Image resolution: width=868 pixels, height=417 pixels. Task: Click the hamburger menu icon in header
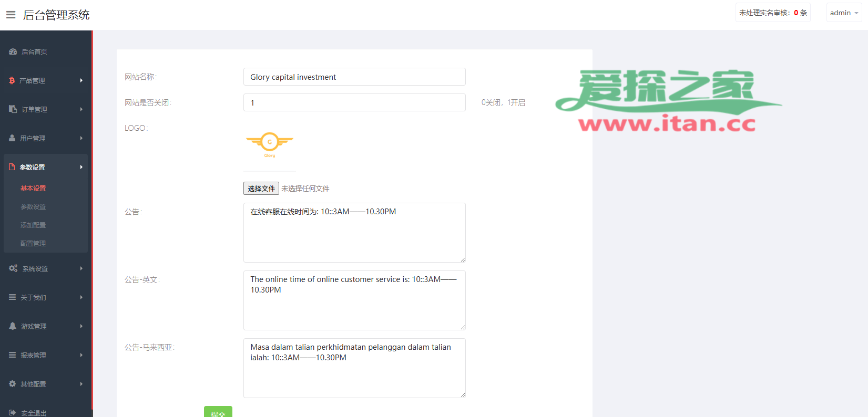tap(11, 15)
